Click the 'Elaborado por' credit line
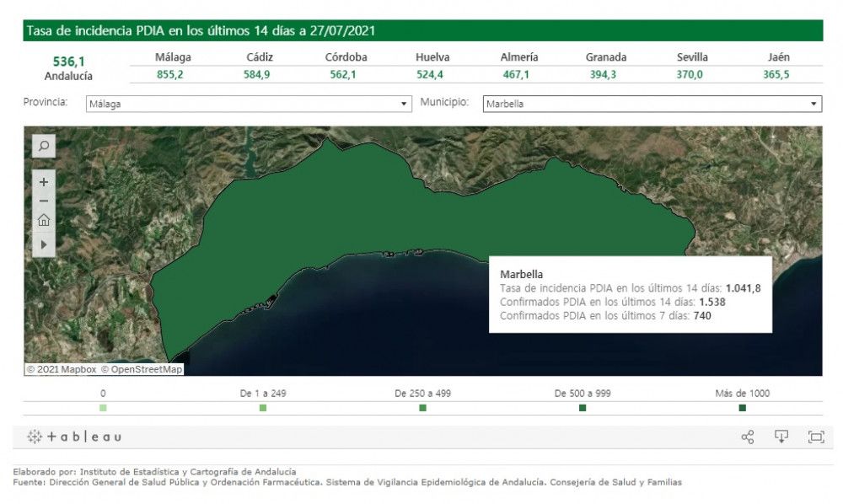The height and width of the screenshot is (504, 843). click(x=154, y=472)
